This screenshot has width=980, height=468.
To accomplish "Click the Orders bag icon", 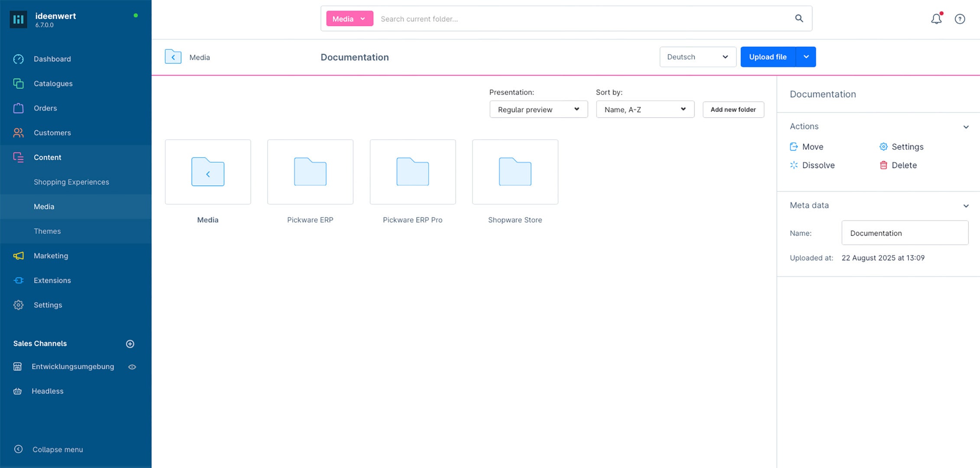I will 18,108.
